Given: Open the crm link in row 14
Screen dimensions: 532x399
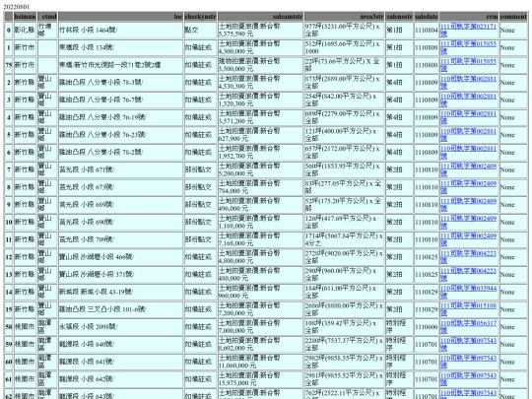Looking at the screenshot, I should (468, 293).
